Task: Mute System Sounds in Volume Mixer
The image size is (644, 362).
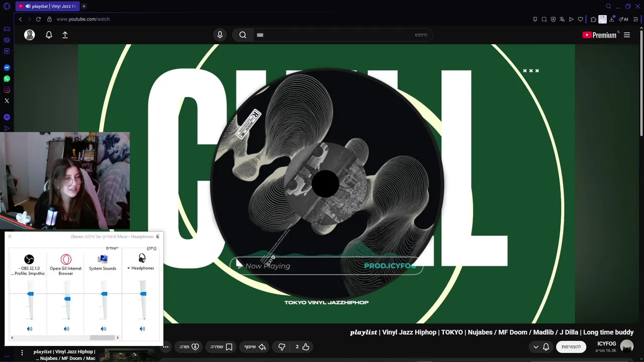Action: 103,329
